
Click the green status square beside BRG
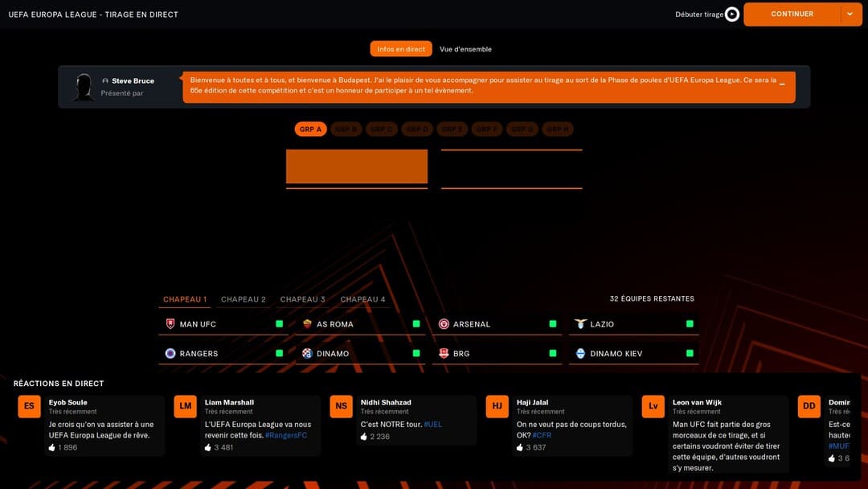tap(553, 353)
